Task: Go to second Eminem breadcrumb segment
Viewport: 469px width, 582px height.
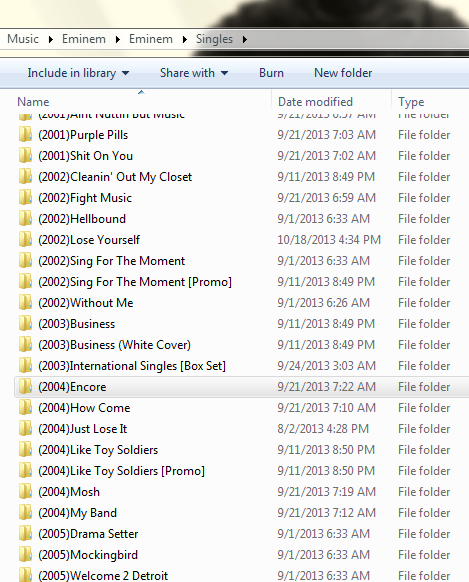Action: pos(151,39)
